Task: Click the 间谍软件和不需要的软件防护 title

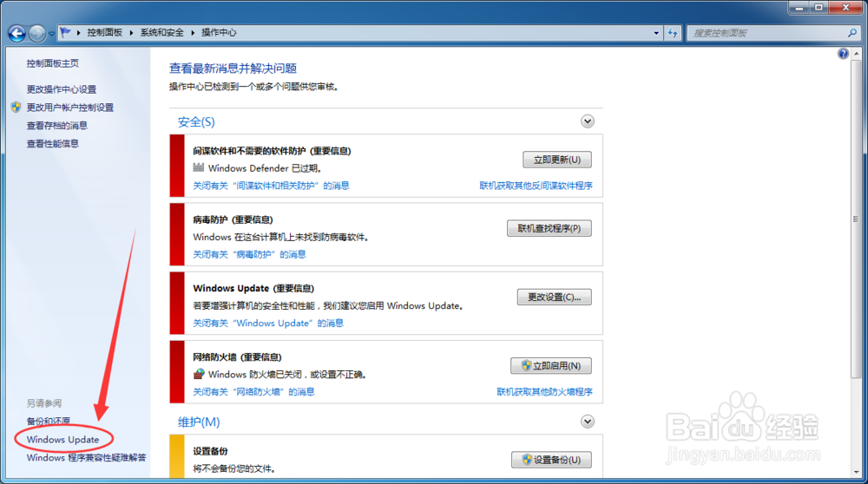Action: (251, 151)
